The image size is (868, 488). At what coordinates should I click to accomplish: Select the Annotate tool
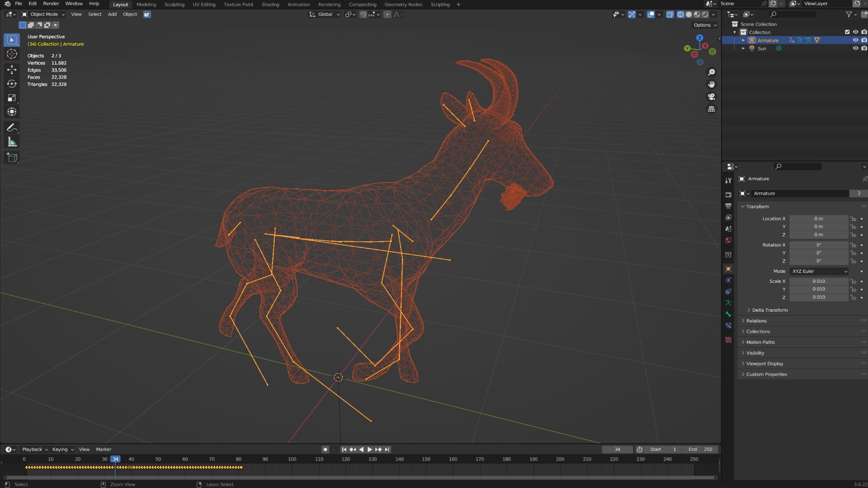click(x=12, y=128)
